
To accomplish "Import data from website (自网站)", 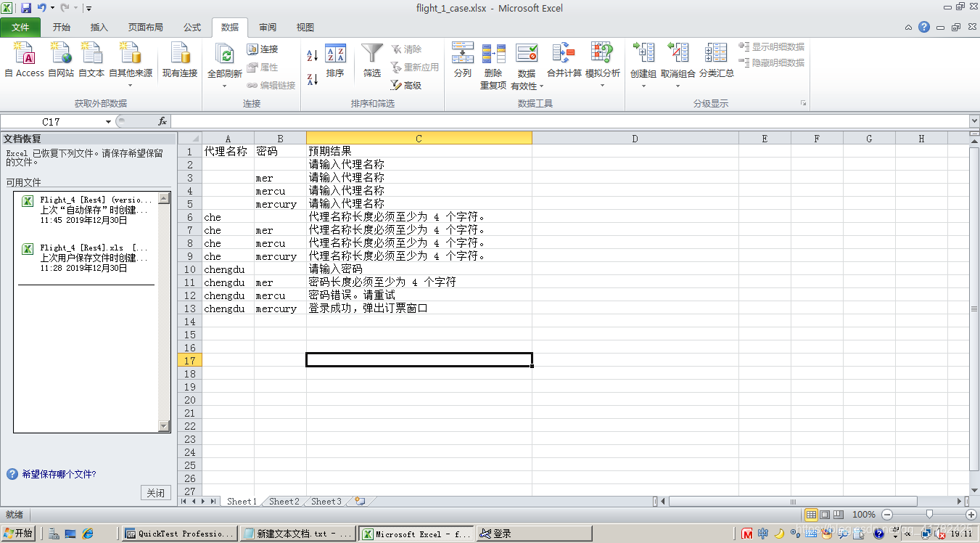I will pyautogui.click(x=61, y=60).
